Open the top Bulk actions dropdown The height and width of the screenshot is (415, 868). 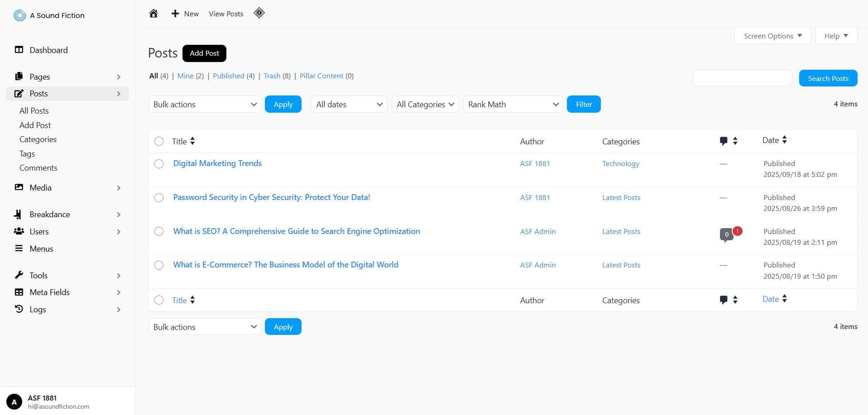point(205,105)
